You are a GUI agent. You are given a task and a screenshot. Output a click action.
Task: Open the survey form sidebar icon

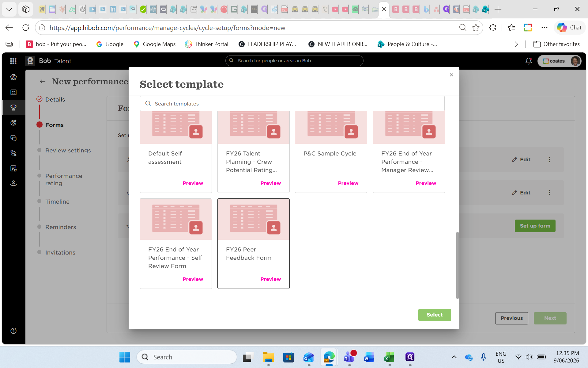[x=13, y=168]
